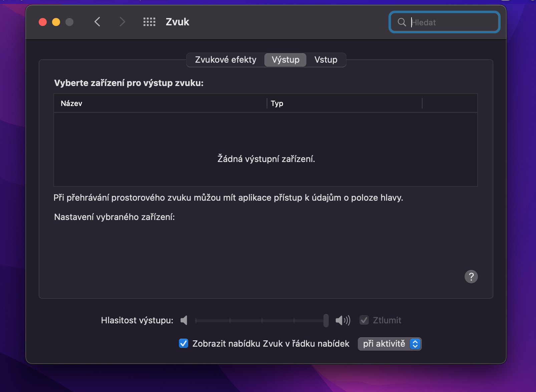This screenshot has width=536, height=392.
Task: Click the back navigation arrow
Action: coord(97,22)
